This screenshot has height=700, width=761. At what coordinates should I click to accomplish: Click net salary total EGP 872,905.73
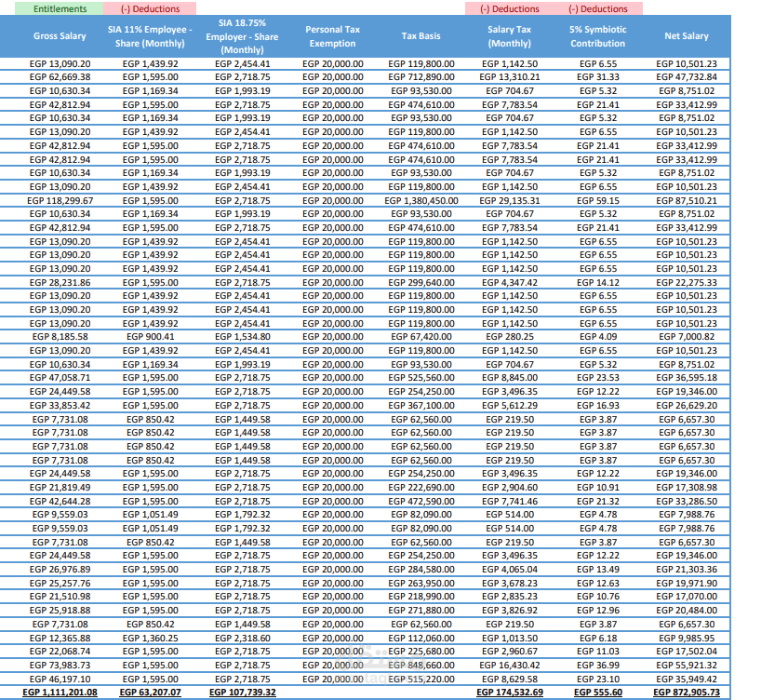pos(687,693)
